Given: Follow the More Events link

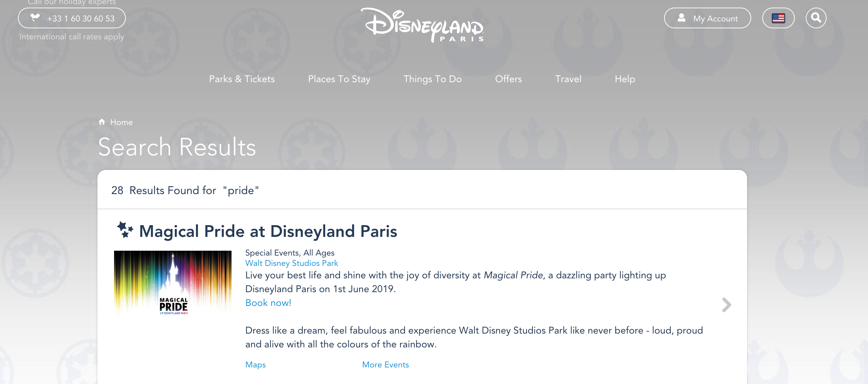Looking at the screenshot, I should 385,365.
